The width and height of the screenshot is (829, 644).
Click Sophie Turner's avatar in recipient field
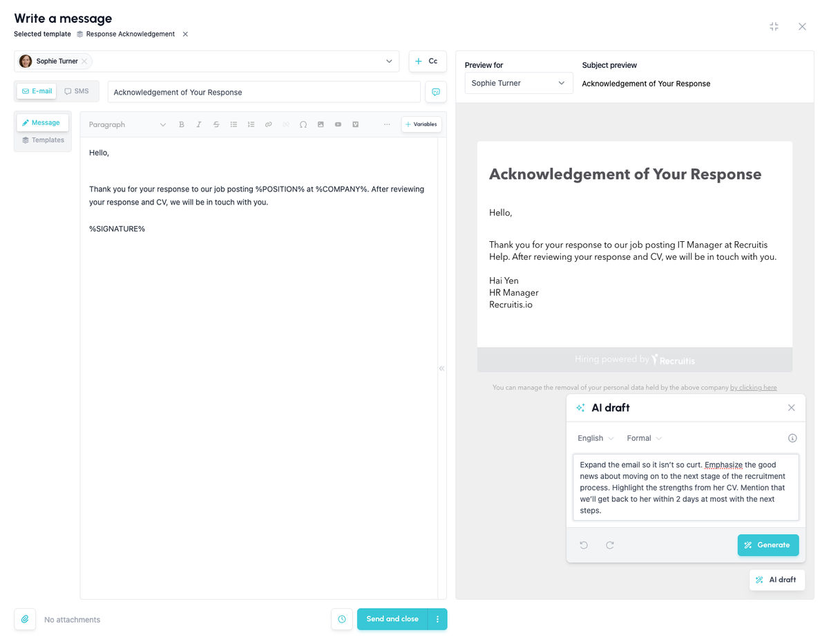pos(26,61)
